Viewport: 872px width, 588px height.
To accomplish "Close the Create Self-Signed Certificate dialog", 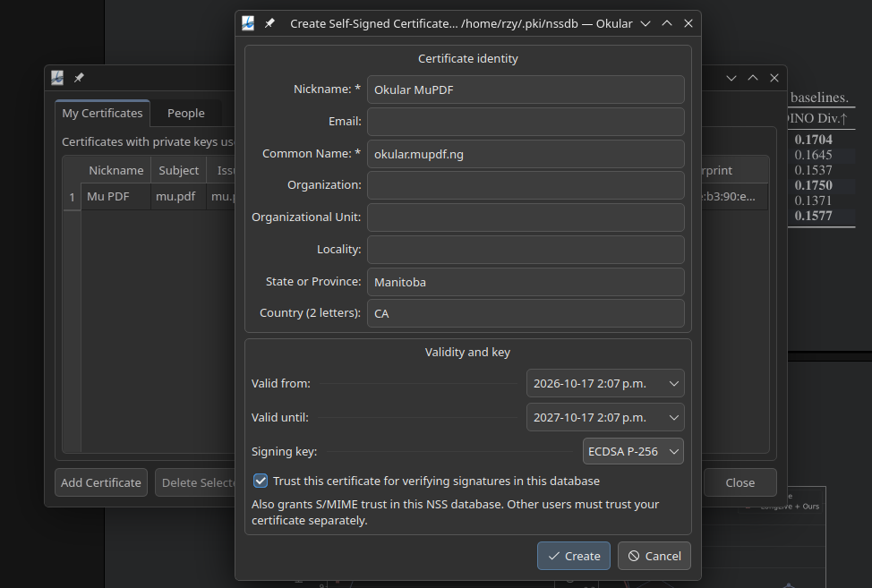I will tap(688, 23).
